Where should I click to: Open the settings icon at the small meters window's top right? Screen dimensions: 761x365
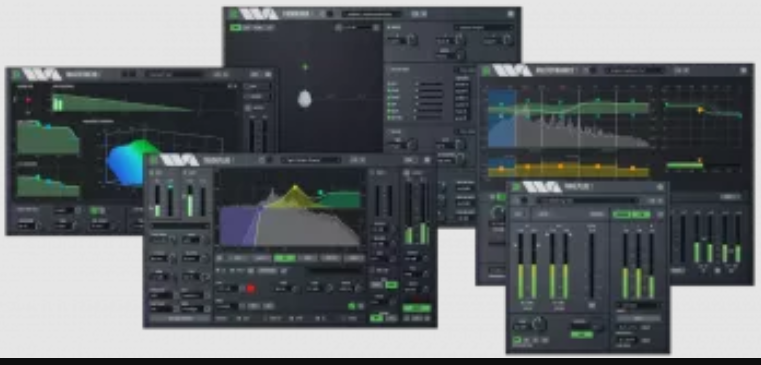(660, 187)
